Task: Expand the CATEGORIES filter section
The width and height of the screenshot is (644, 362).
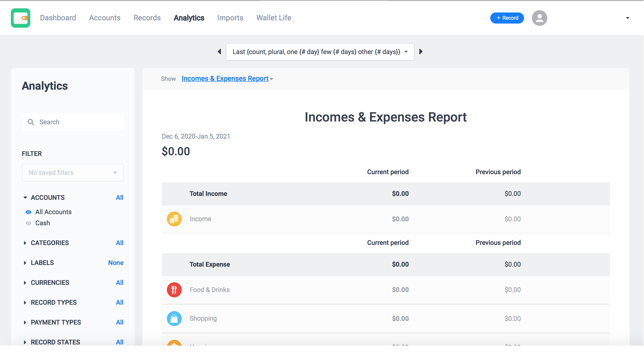Action: coord(25,243)
